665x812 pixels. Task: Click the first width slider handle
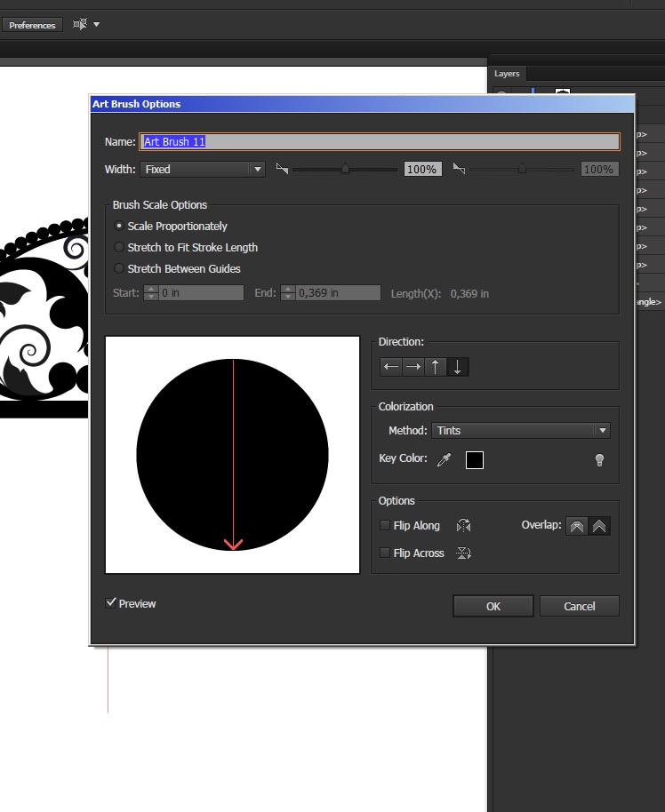pos(345,169)
